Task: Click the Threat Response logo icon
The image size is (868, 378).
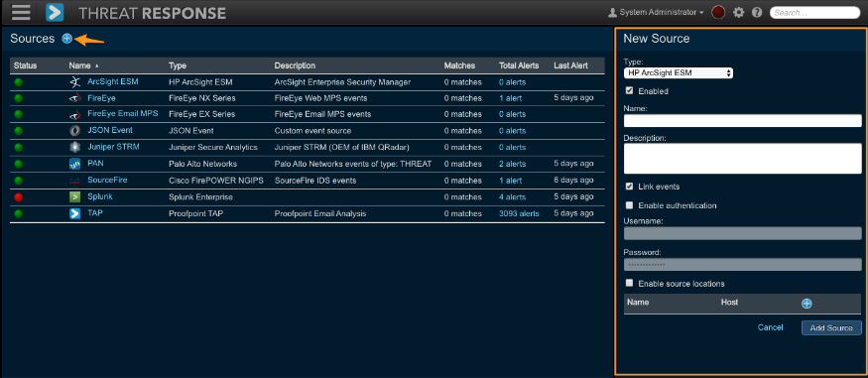Action: point(55,12)
